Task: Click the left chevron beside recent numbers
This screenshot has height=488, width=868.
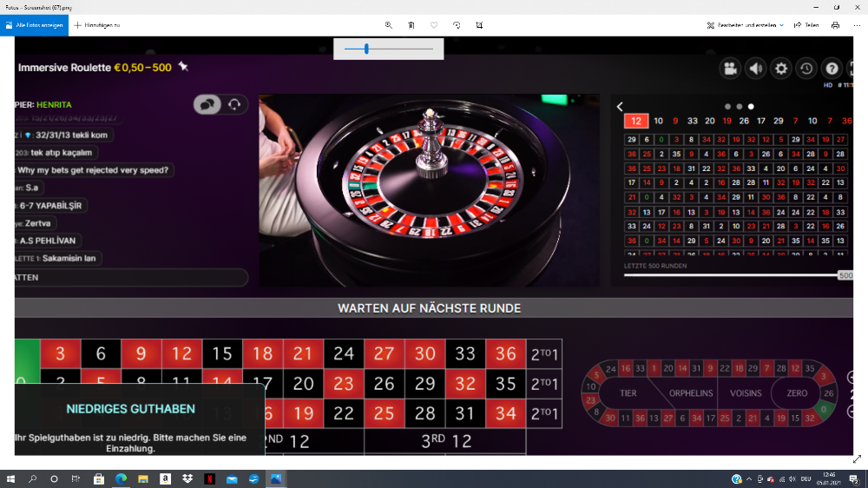Action: (x=620, y=107)
